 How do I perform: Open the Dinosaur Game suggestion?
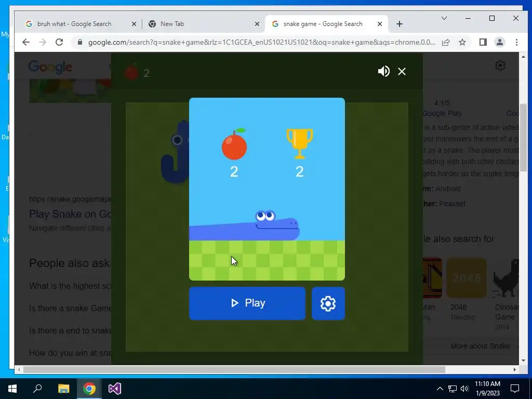[506, 294]
